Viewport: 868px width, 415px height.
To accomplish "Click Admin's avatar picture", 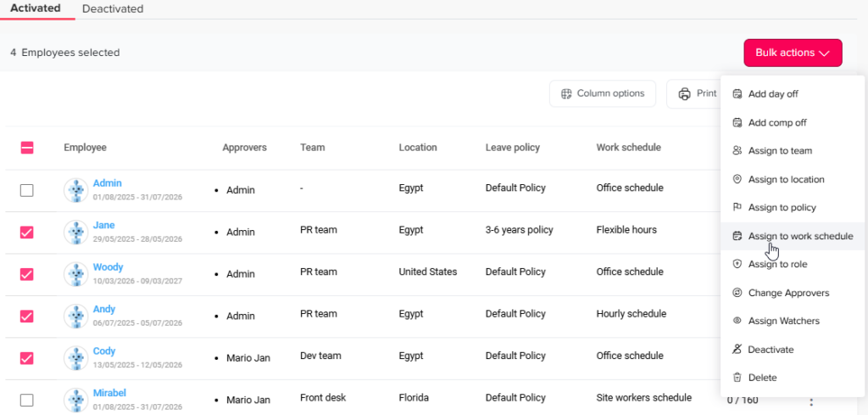I will coord(75,190).
